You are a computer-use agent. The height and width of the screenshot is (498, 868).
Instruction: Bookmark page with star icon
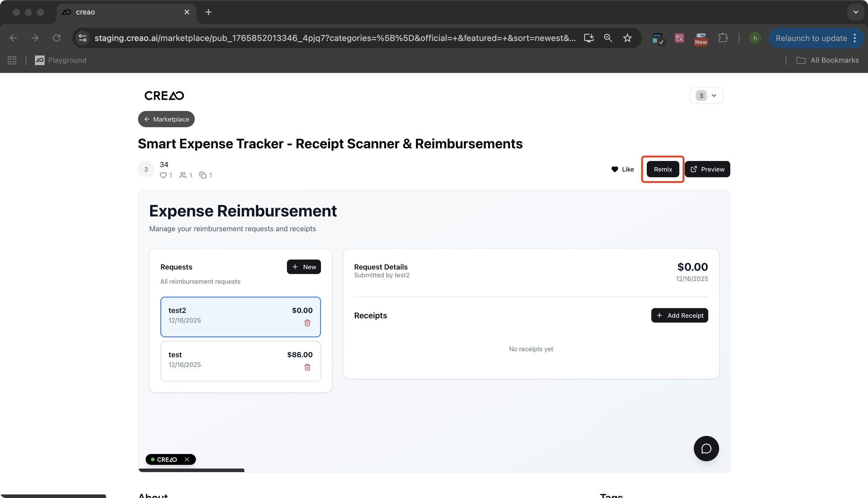(627, 38)
